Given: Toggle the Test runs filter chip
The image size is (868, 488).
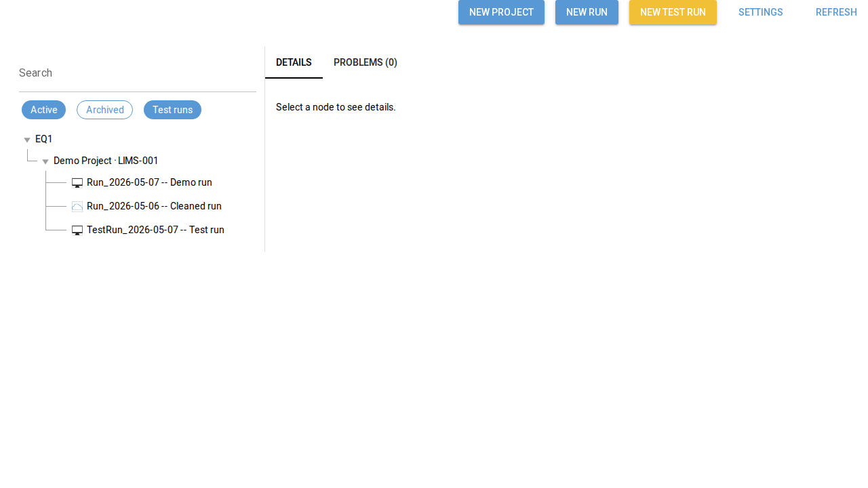Looking at the screenshot, I should click(172, 110).
